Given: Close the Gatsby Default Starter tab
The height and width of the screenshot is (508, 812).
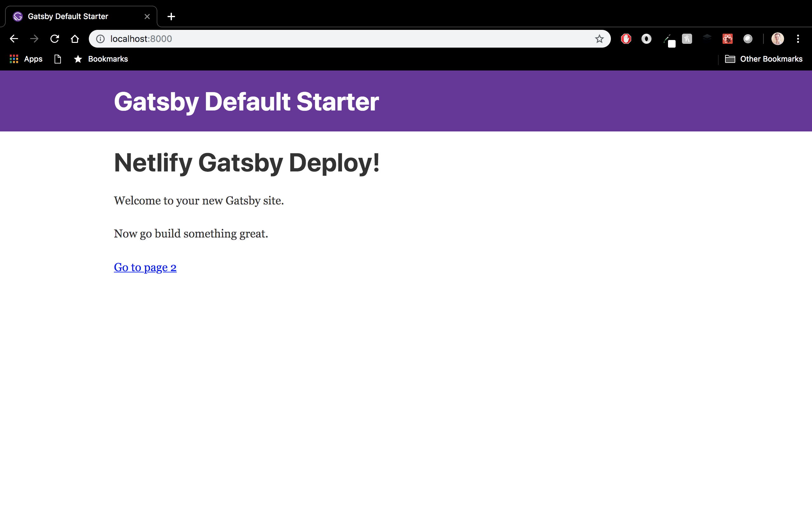Looking at the screenshot, I should point(147,17).
